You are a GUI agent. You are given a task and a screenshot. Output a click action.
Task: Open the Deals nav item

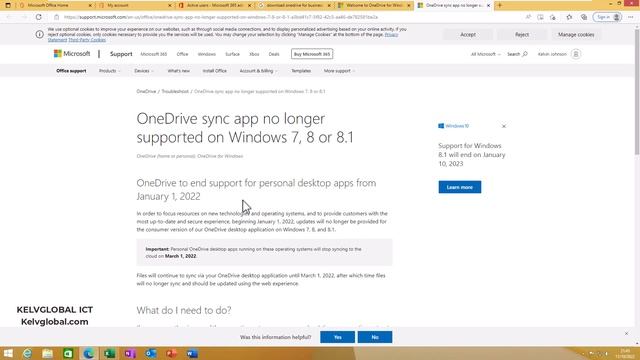point(274,54)
